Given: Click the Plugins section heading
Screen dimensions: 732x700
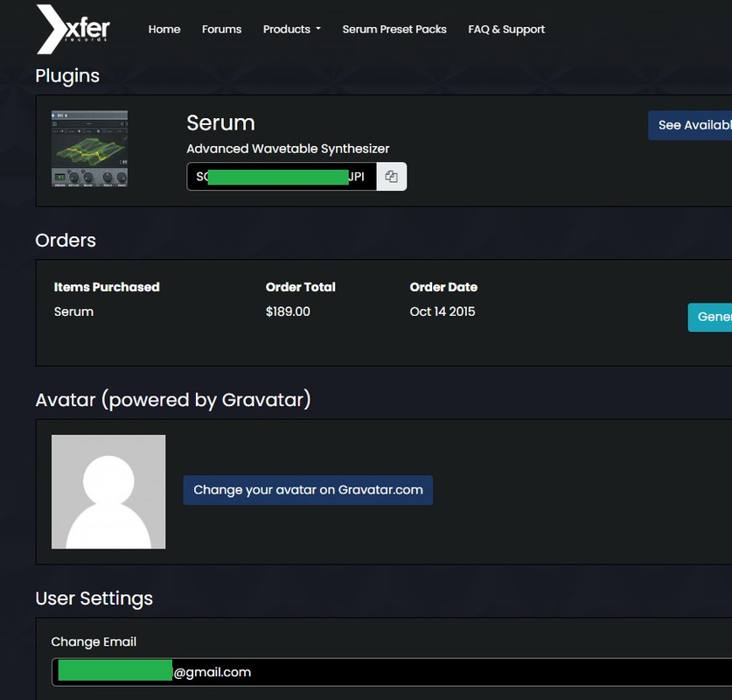Looking at the screenshot, I should (x=67, y=76).
